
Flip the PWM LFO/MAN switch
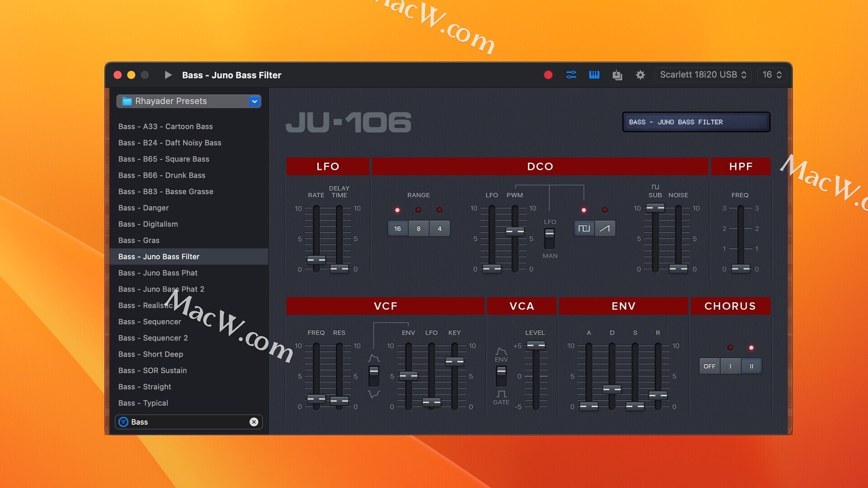pyautogui.click(x=550, y=239)
